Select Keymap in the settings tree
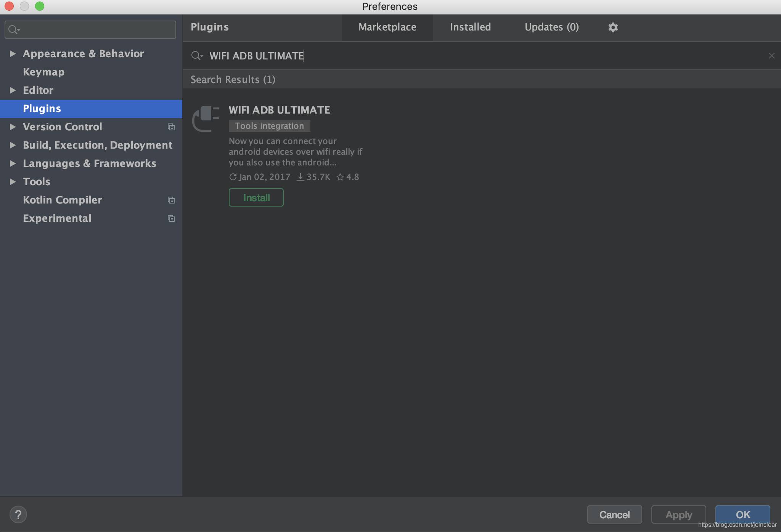781x532 pixels. tap(43, 72)
